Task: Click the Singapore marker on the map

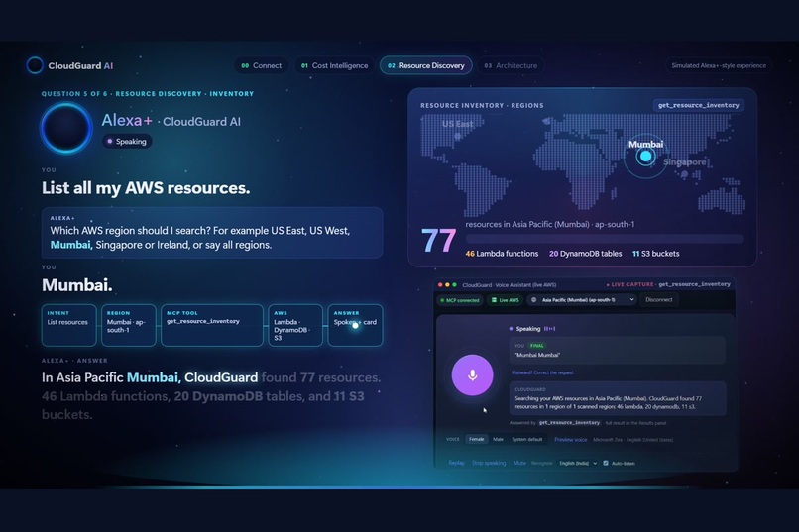Action: click(684, 174)
